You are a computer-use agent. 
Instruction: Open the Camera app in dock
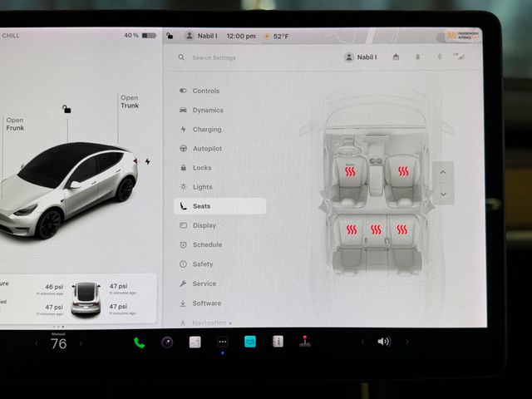[x=167, y=342]
